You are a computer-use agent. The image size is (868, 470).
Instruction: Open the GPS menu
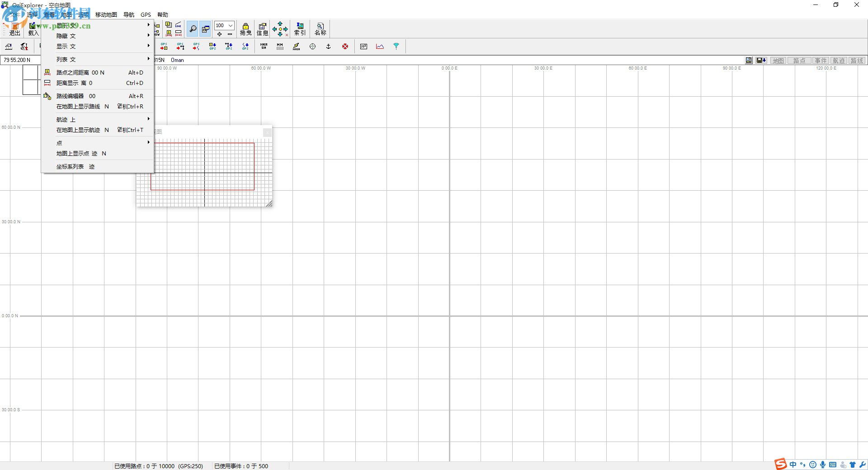[146, 14]
